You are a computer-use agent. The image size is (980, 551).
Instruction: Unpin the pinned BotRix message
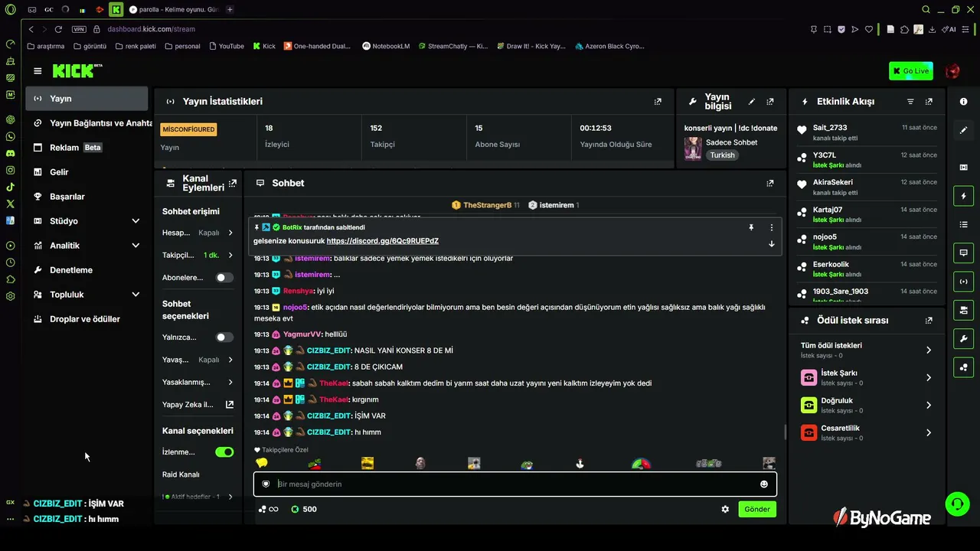coord(751,227)
